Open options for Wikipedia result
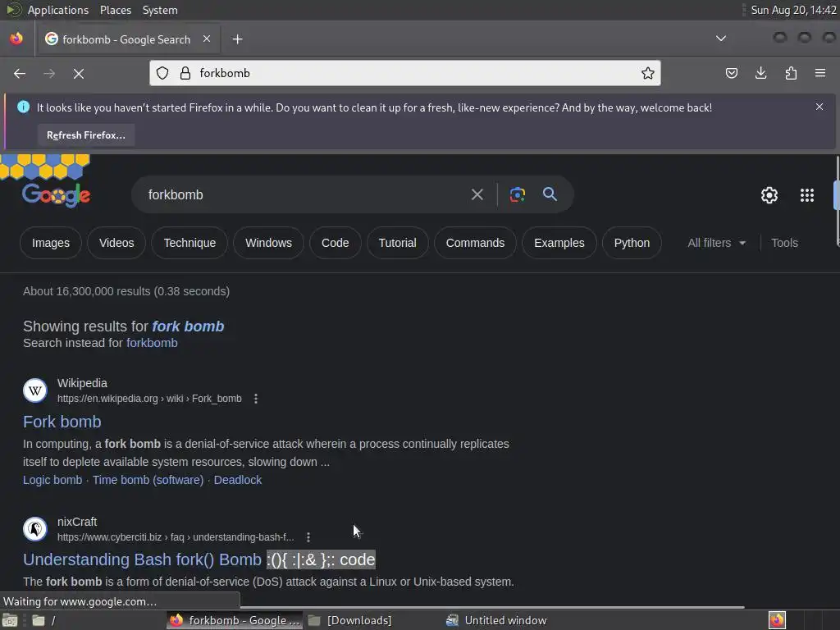The height and width of the screenshot is (630, 840). pyautogui.click(x=256, y=399)
